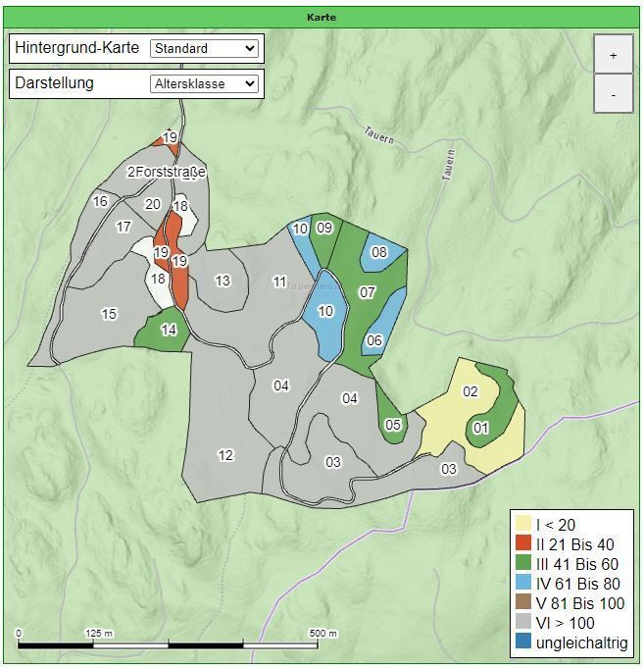Zoom in with the plus button
Screen dimensions: 644x668
click(613, 55)
